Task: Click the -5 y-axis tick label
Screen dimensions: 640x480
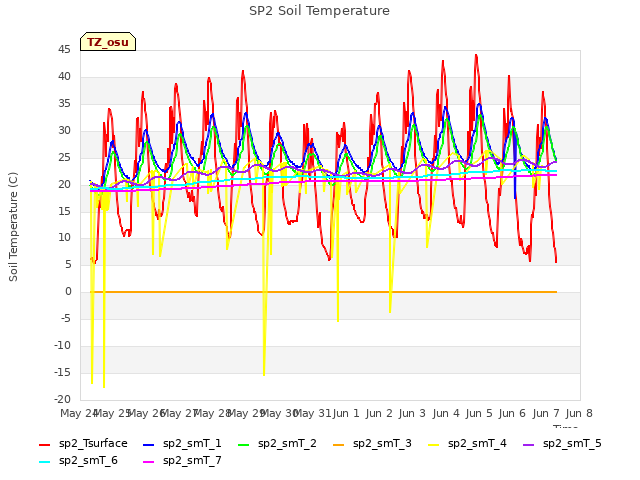Action: [66, 319]
